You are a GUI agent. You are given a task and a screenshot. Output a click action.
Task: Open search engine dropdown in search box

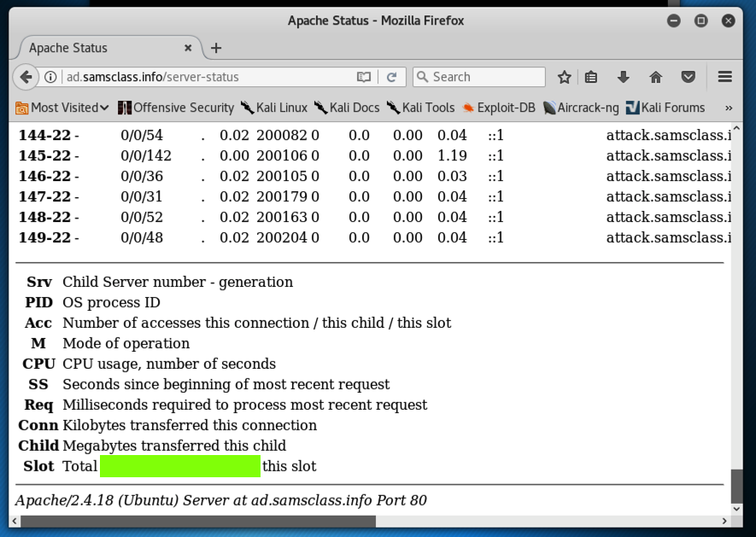tap(422, 77)
